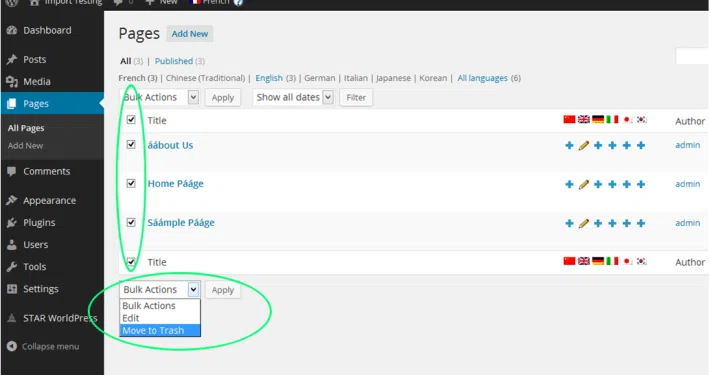Add Korean translation for Home Pááge

pyautogui.click(x=641, y=184)
